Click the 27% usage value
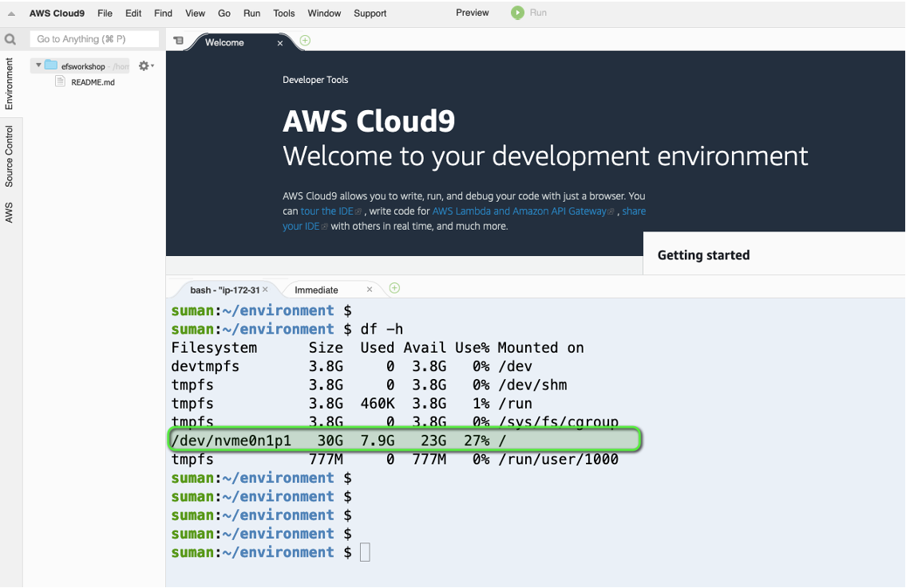 tap(477, 440)
